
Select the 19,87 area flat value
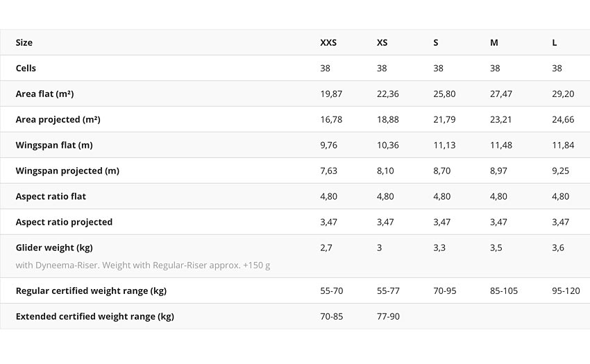point(331,94)
